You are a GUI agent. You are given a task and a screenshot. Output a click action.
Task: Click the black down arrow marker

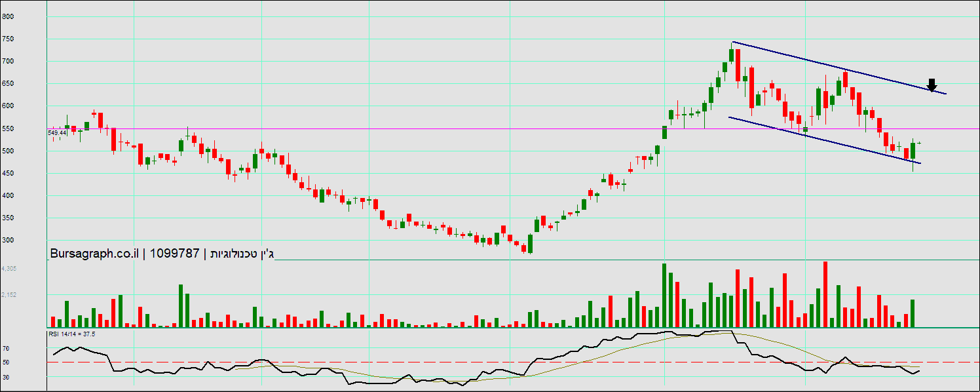click(932, 85)
